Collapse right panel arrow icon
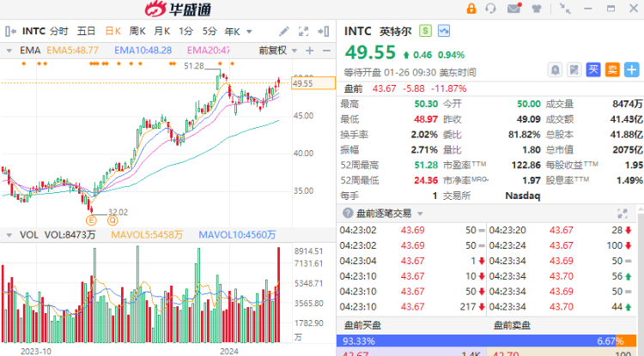The width and height of the screenshot is (644, 356). pos(324,32)
